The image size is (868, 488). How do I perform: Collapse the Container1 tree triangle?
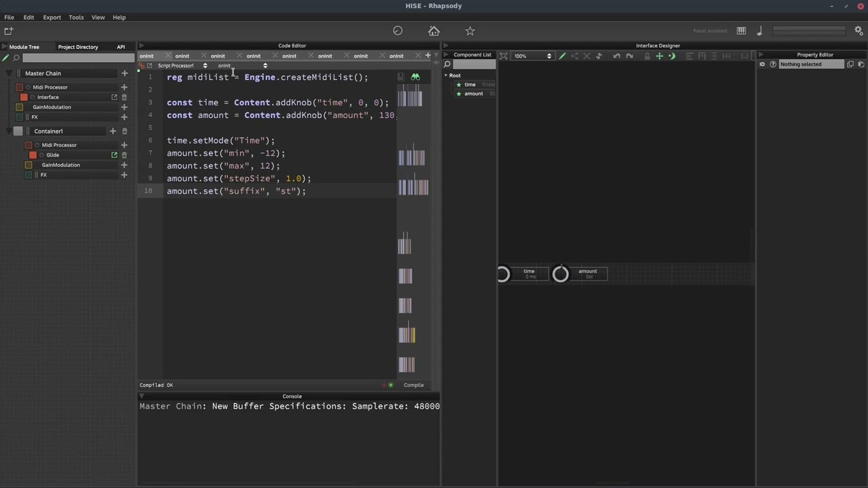[9, 131]
